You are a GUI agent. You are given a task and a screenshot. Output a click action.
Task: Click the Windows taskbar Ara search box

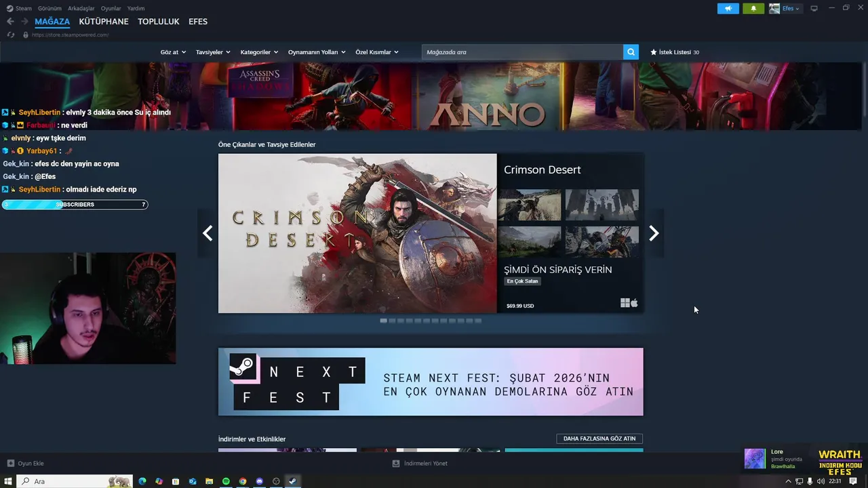click(75, 481)
